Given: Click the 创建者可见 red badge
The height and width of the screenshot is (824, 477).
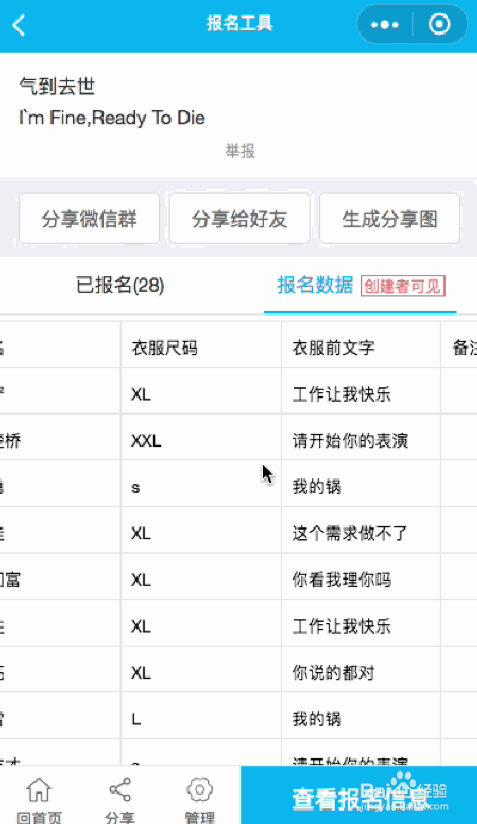Looking at the screenshot, I should (403, 286).
